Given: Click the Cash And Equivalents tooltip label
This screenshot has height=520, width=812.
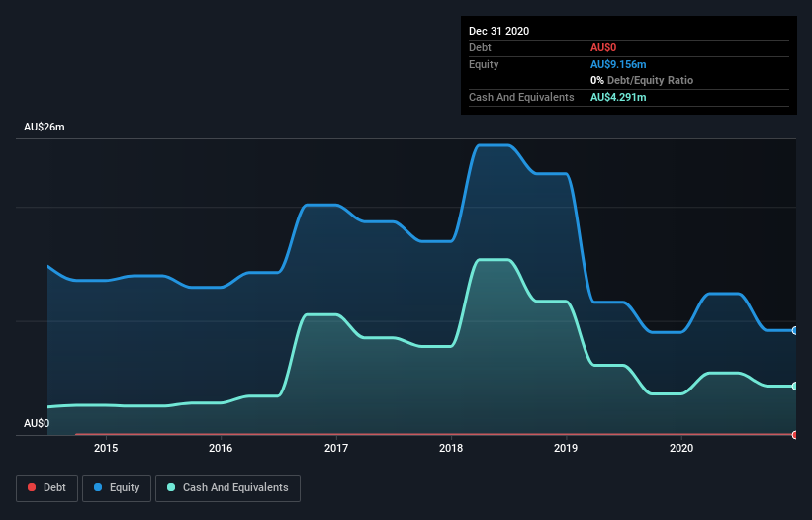Looking at the screenshot, I should pos(521,97).
